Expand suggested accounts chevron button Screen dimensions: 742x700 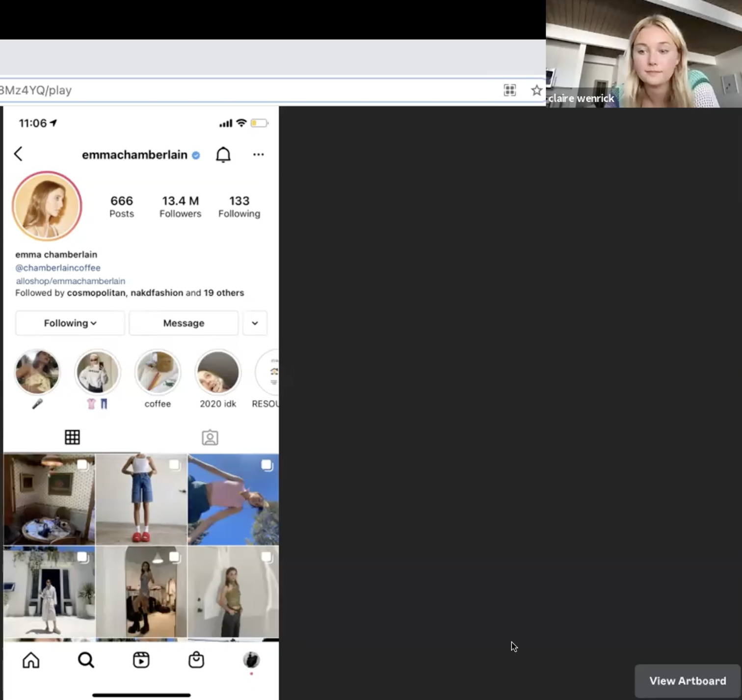[255, 323]
